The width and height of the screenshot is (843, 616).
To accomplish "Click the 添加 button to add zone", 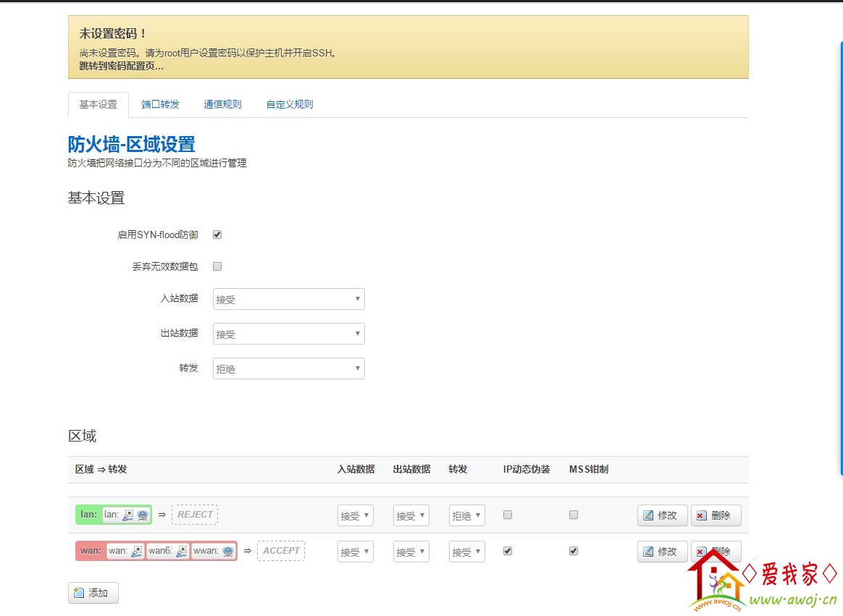I will pyautogui.click(x=93, y=593).
